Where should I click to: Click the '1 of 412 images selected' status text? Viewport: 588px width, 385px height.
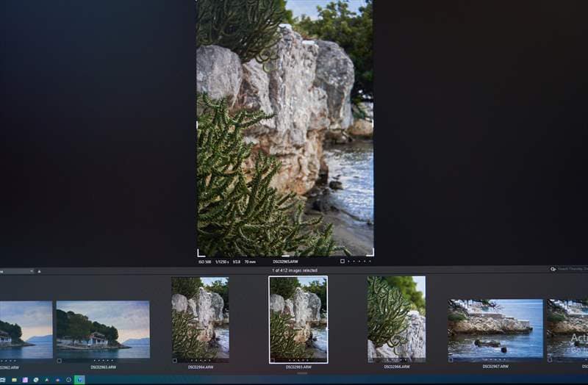pyautogui.click(x=295, y=270)
